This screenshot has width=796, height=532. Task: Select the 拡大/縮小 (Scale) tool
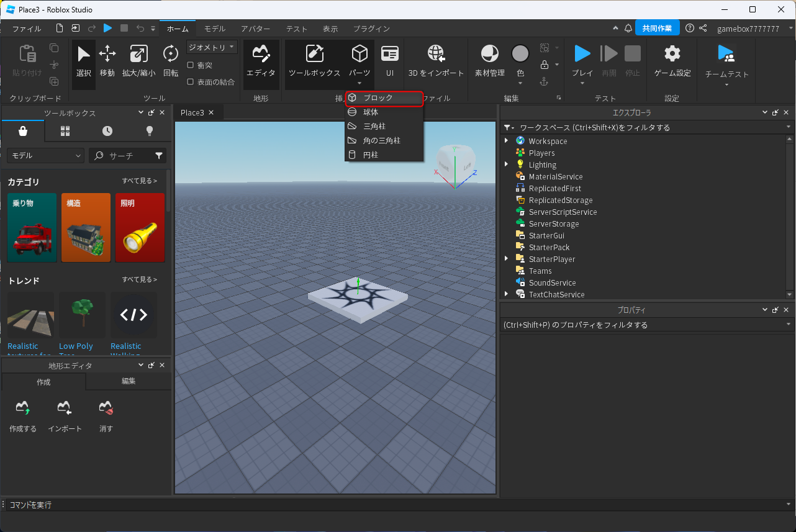[138, 55]
